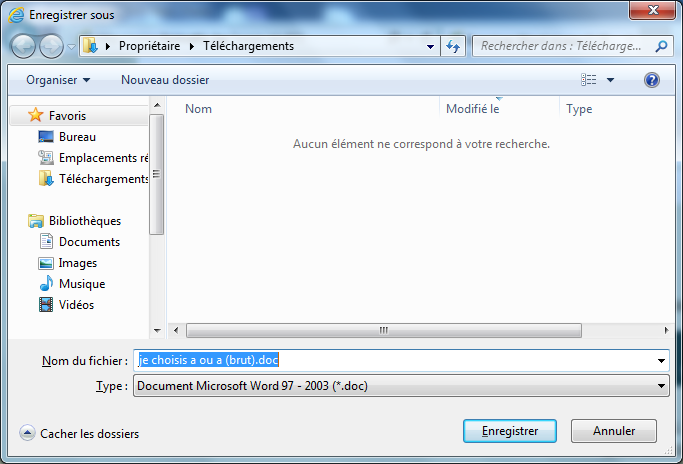The height and width of the screenshot is (464, 683).
Task: Click the search magnifier icon
Action: (x=661, y=46)
